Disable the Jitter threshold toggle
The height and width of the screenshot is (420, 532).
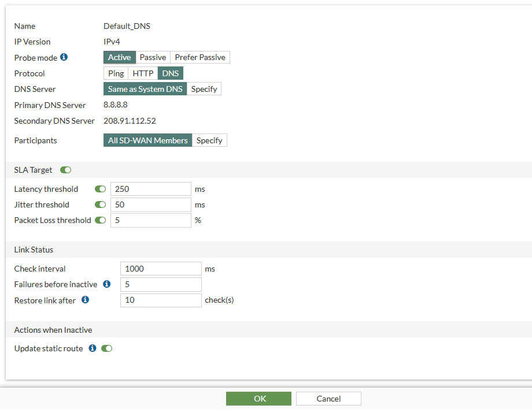(101, 205)
